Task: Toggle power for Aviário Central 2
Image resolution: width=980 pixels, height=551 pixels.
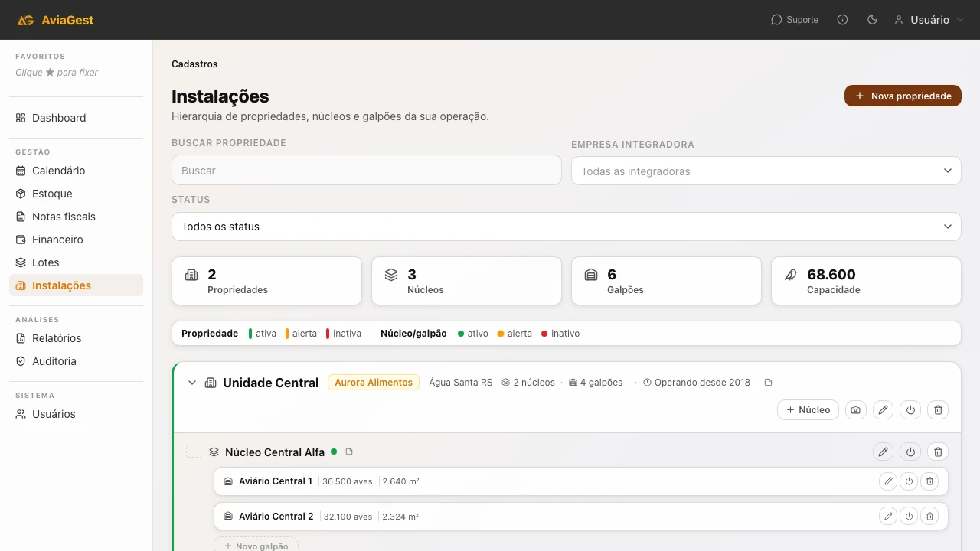Action: pos(909,517)
